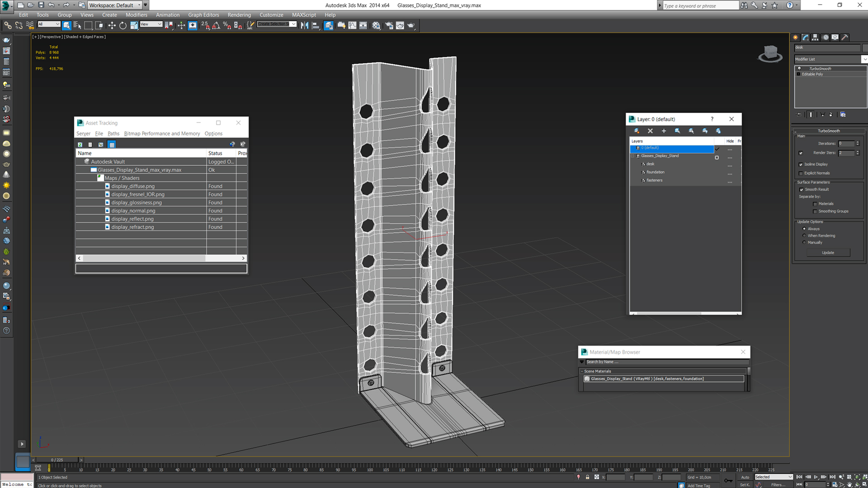Viewport: 868px width, 488px height.
Task: Click the Select and Link tool
Action: pos(8,26)
